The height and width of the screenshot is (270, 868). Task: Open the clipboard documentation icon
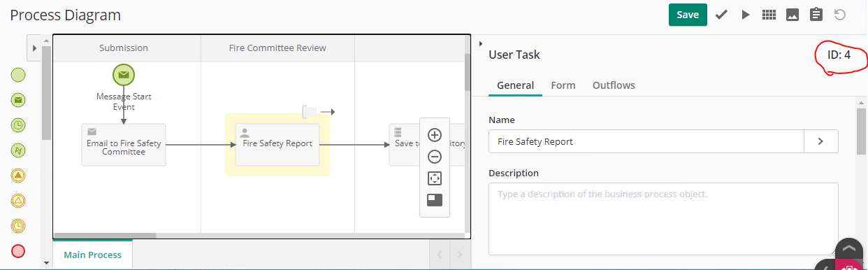pos(816,15)
